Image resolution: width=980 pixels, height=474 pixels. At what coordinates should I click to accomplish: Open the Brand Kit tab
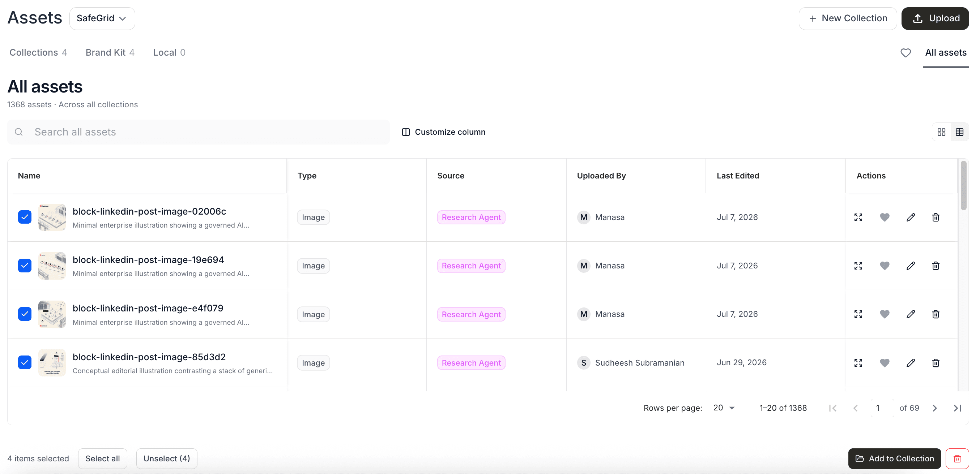[x=110, y=52]
